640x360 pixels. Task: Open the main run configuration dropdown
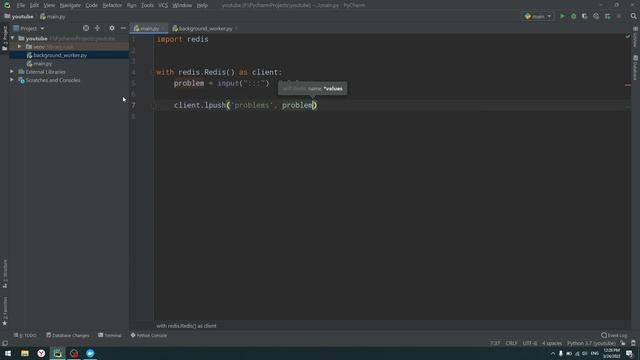(538, 16)
